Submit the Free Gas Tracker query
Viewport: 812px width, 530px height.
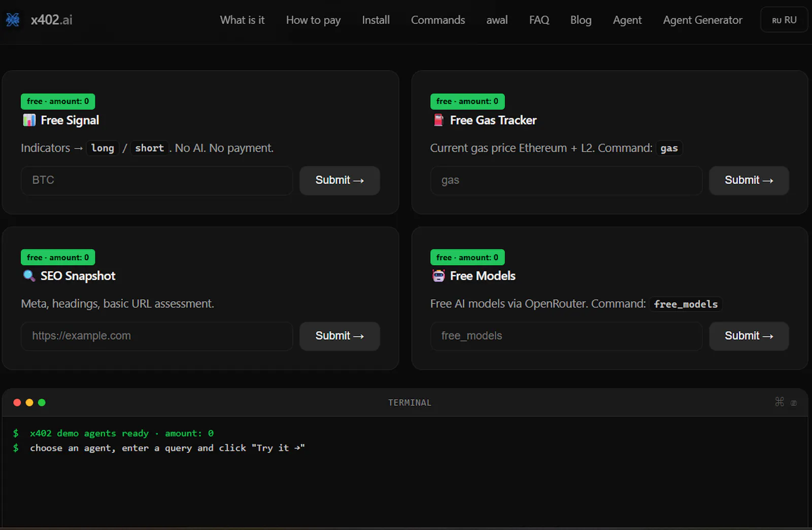tap(749, 181)
